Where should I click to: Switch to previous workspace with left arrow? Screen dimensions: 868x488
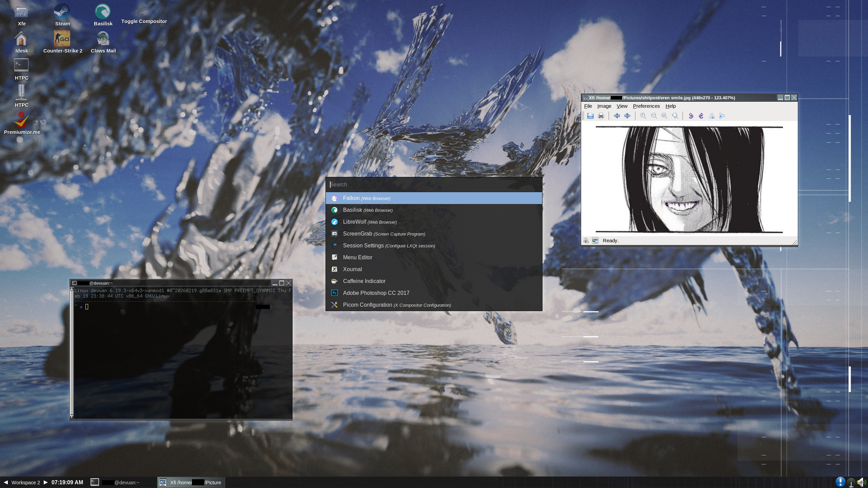click(6, 482)
